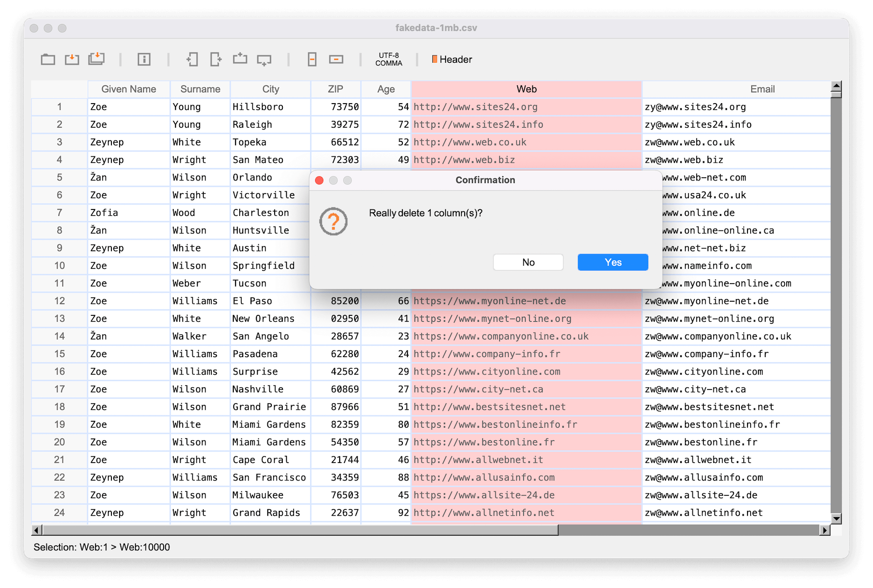Click the vertical scrollbar down arrow
Screen dimensions: 873x588
(x=836, y=518)
